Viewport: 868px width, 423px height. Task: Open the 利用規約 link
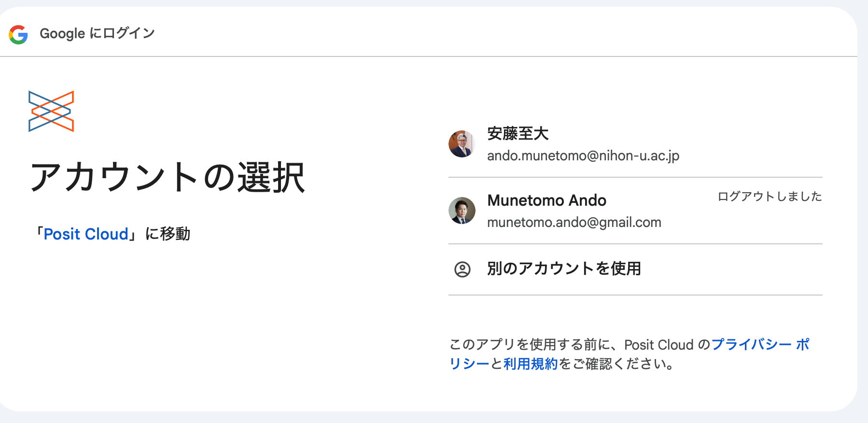coord(531,364)
